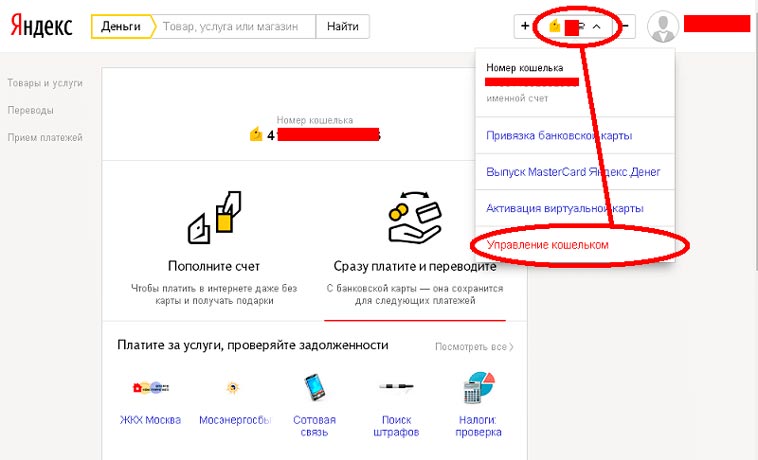The width and height of the screenshot is (758, 460).
Task: Focus the search field Товар, услуга или магазин
Action: click(x=233, y=26)
